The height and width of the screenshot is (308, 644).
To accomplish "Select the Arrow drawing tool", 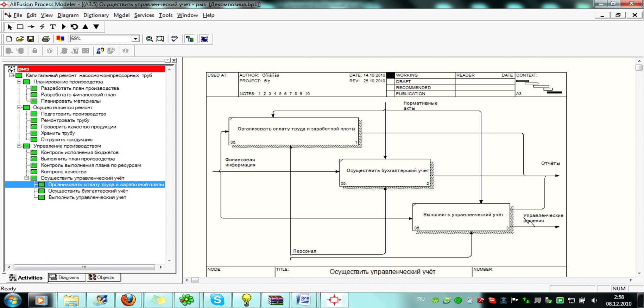I will coord(31,27).
